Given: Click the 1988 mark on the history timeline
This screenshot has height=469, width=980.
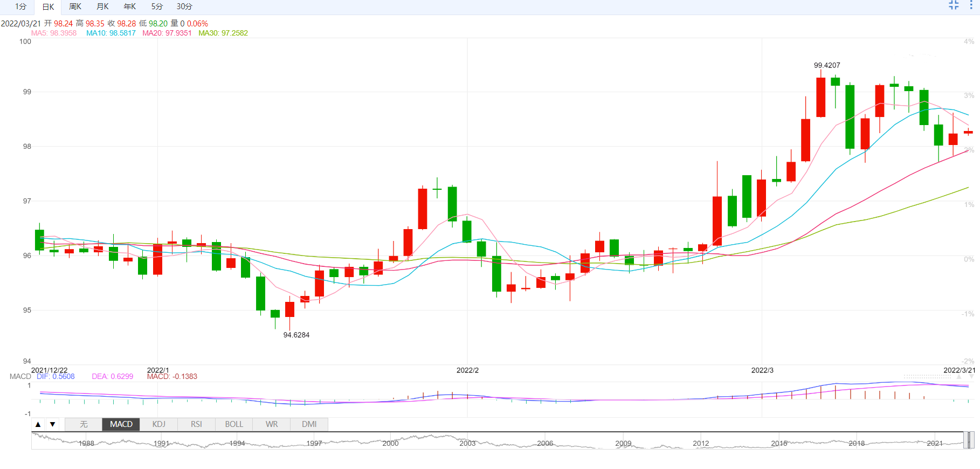Looking at the screenshot, I should (86, 444).
